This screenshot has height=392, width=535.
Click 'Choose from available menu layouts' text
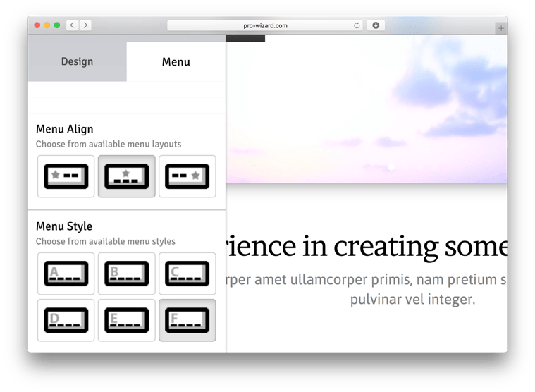[109, 144]
